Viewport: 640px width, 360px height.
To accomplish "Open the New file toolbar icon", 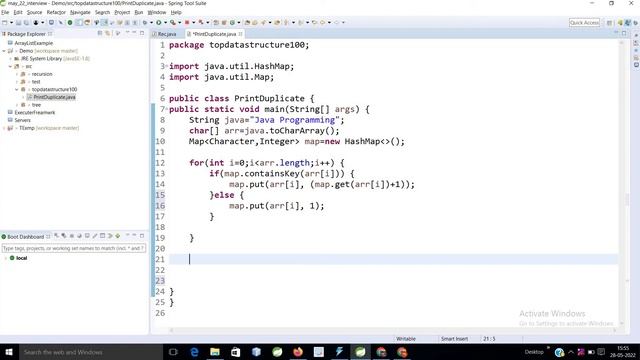I will point(4,22).
